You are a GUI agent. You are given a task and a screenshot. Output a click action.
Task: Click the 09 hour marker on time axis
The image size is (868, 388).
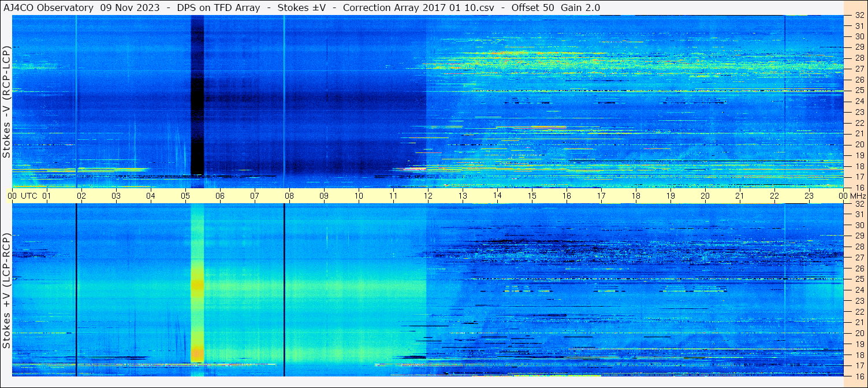[324, 196]
